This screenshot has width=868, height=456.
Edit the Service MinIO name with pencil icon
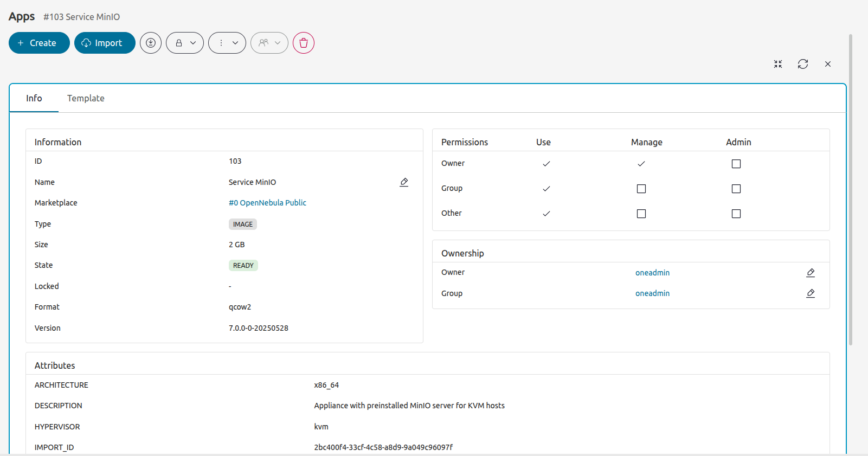pos(404,182)
